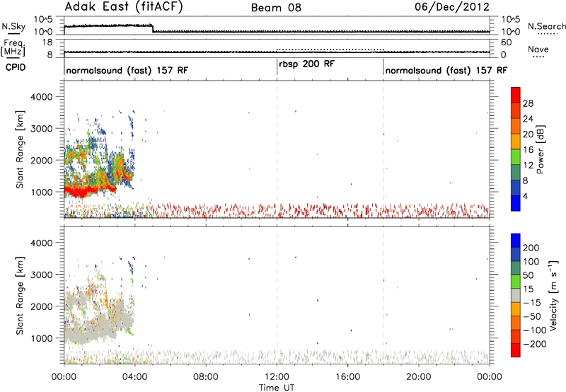This screenshot has width=566, height=392.
Task: Click the N.Sky step drop near 05:00
Action: tap(153, 28)
